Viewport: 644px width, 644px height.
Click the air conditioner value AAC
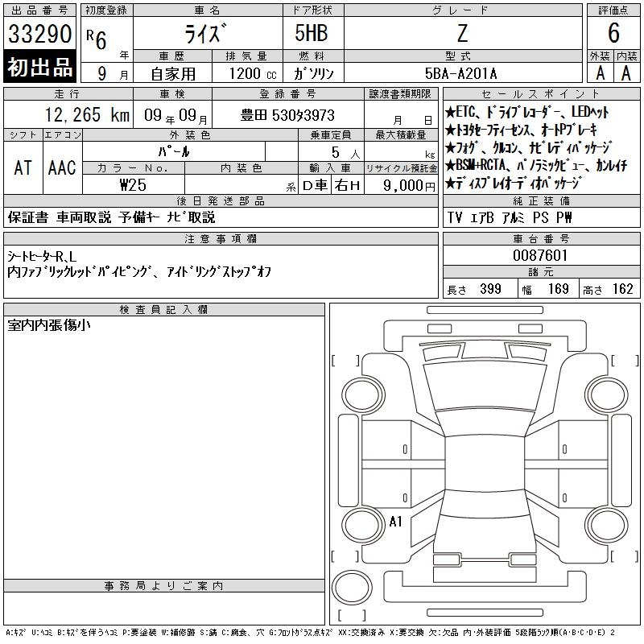[x=62, y=167]
